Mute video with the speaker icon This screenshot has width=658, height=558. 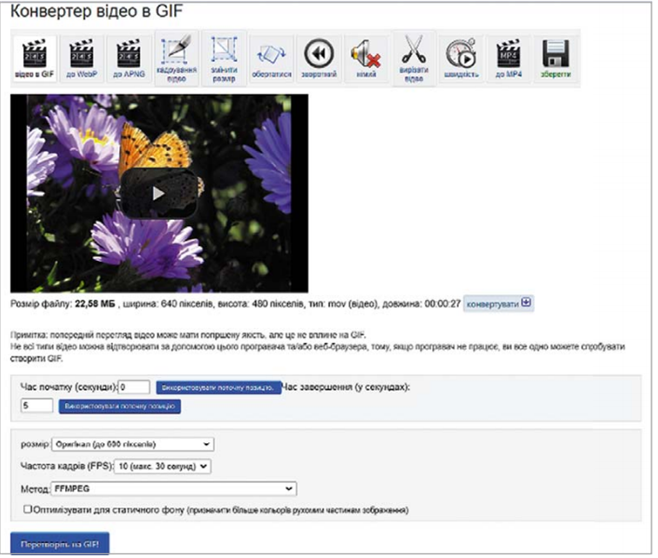365,59
